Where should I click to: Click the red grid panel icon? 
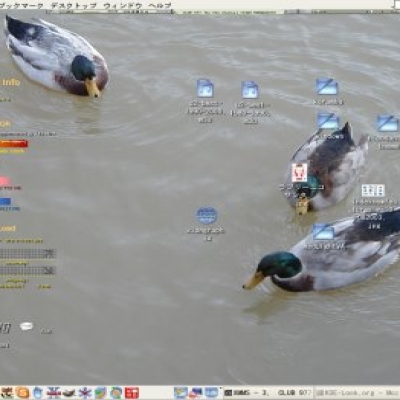132,393
